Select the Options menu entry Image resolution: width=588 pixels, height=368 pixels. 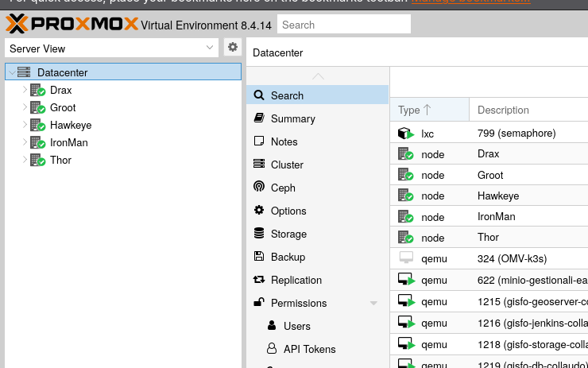288,211
